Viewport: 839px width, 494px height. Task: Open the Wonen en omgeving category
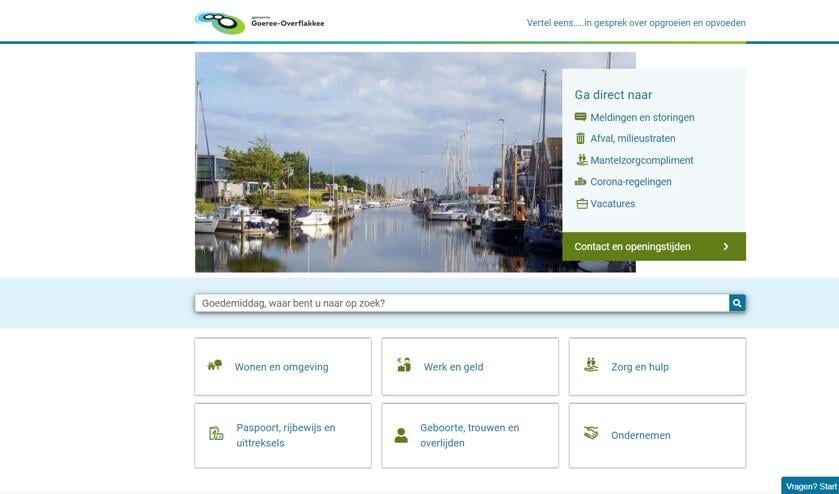click(283, 367)
